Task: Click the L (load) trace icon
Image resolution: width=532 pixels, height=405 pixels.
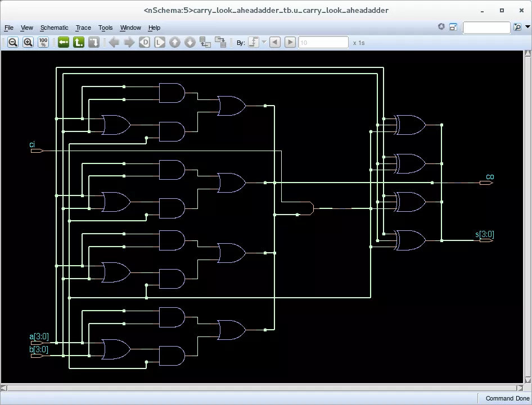Action: (x=160, y=42)
